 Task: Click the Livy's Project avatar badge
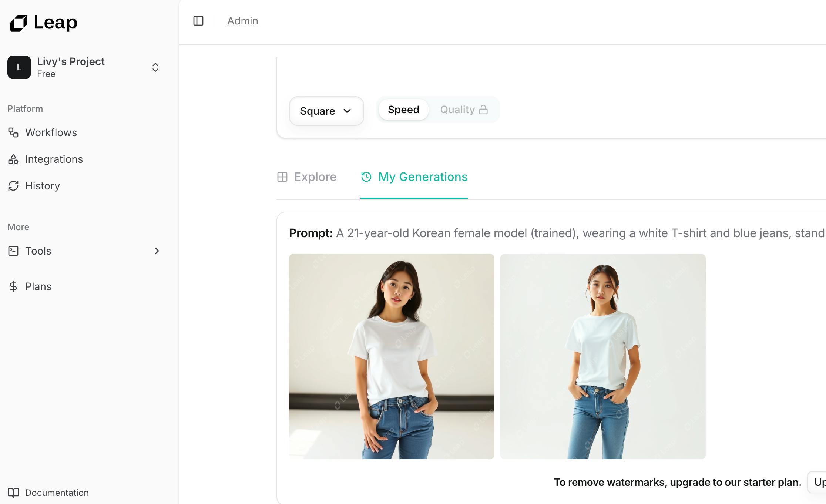[x=19, y=67]
